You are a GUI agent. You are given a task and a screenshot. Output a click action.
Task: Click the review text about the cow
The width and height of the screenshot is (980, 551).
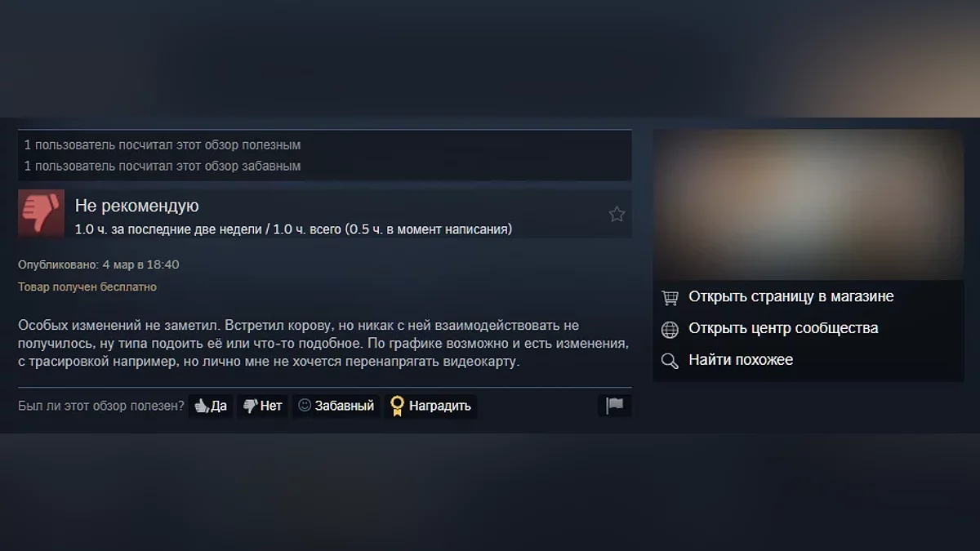coord(323,343)
